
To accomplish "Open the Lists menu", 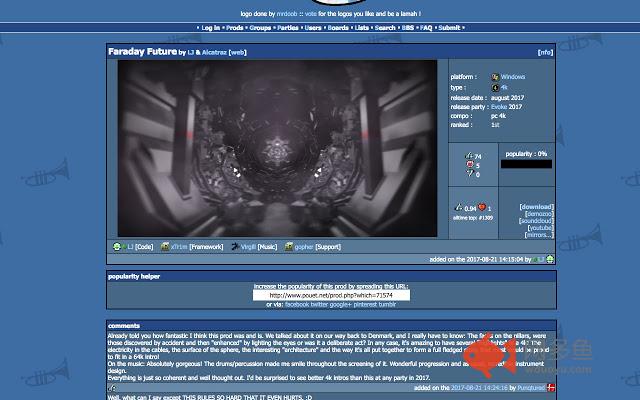I will click(362, 28).
